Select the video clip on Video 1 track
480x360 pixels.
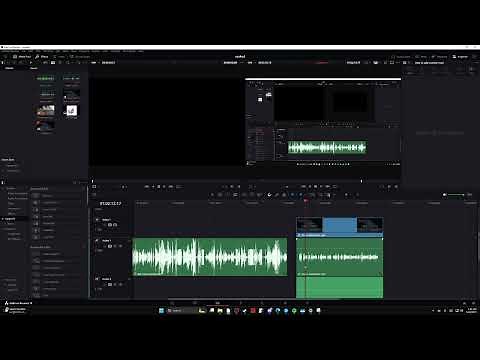point(340,227)
